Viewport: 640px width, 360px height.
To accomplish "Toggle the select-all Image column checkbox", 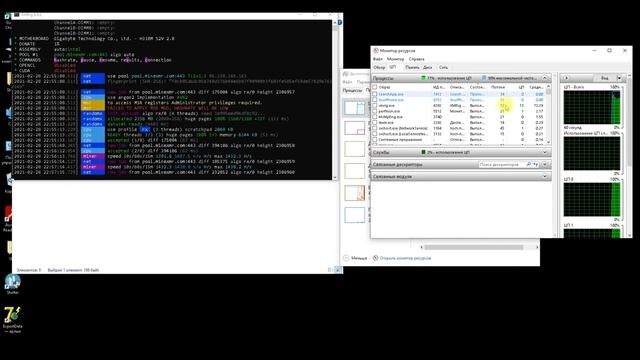I will point(375,87).
